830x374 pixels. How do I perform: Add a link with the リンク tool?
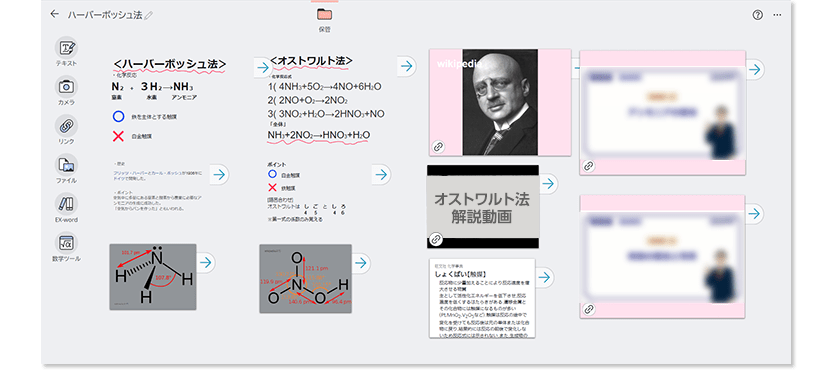pyautogui.click(x=66, y=130)
